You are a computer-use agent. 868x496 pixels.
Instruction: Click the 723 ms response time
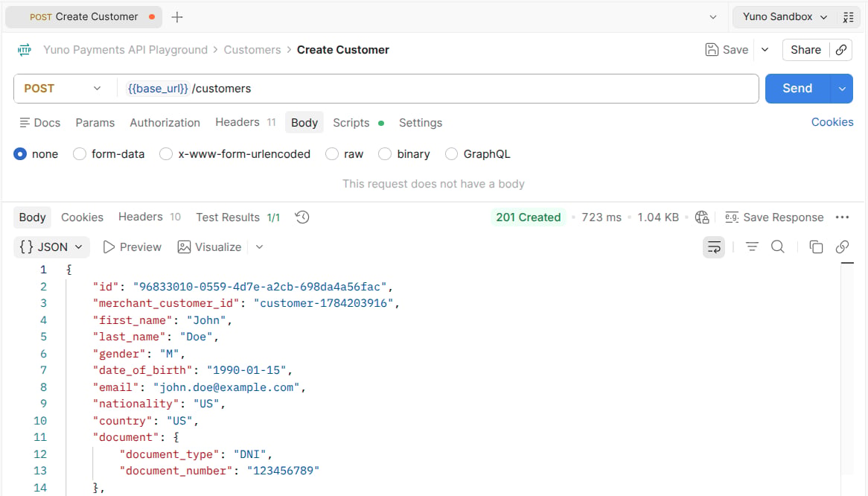(601, 217)
